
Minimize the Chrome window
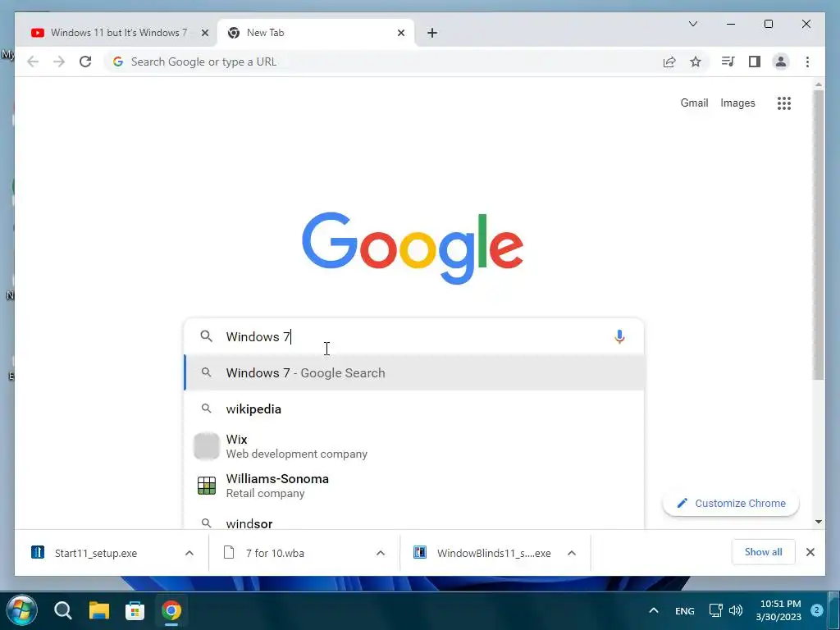pos(731,24)
